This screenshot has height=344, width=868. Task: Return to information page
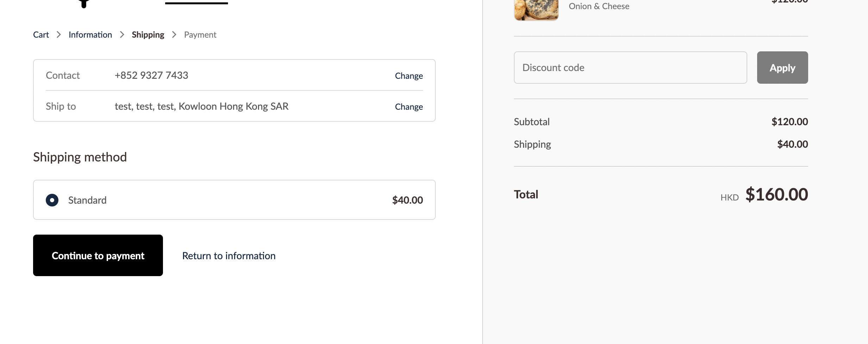(229, 256)
